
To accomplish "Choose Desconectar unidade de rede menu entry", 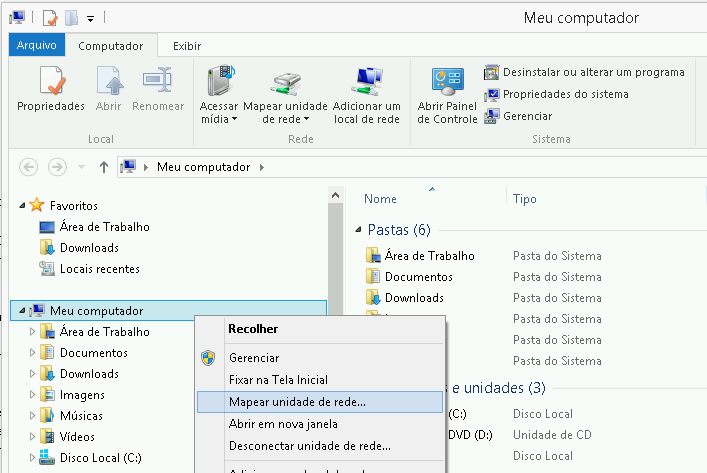I will (310, 446).
